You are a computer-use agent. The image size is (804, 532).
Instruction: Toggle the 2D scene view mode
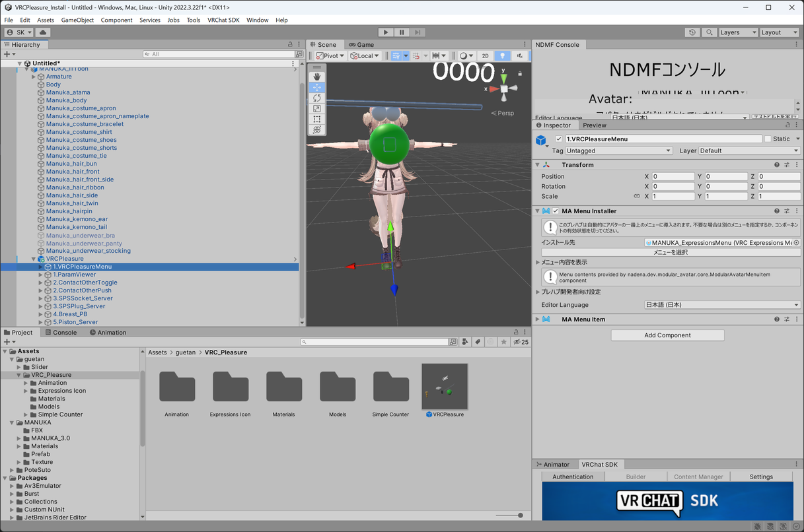click(485, 56)
